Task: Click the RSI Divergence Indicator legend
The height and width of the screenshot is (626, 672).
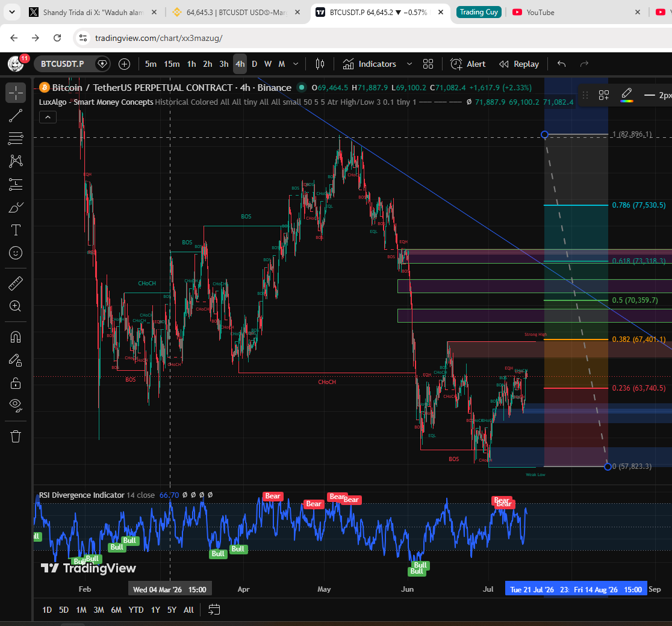Action: tap(81, 495)
